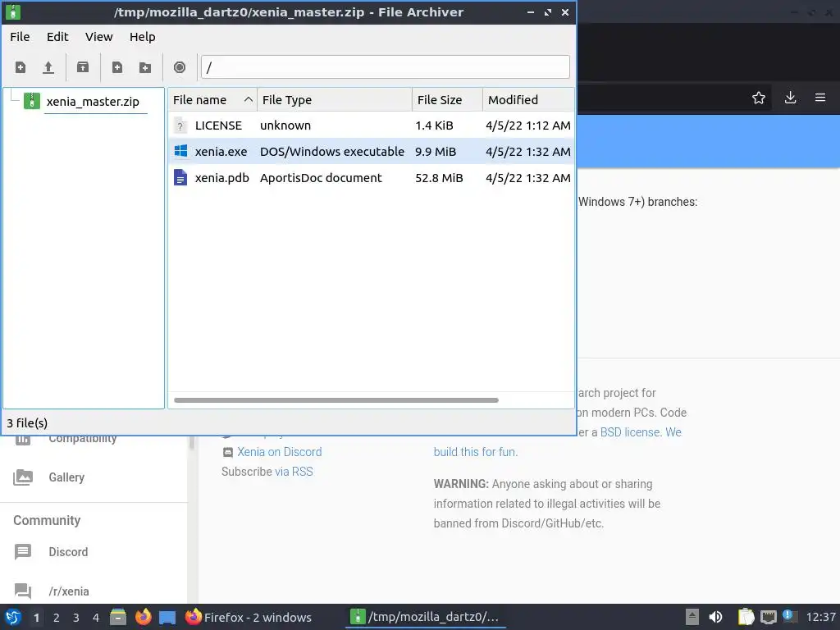
Task: Launch Firefox from the quick-launch icon
Action: tap(143, 617)
